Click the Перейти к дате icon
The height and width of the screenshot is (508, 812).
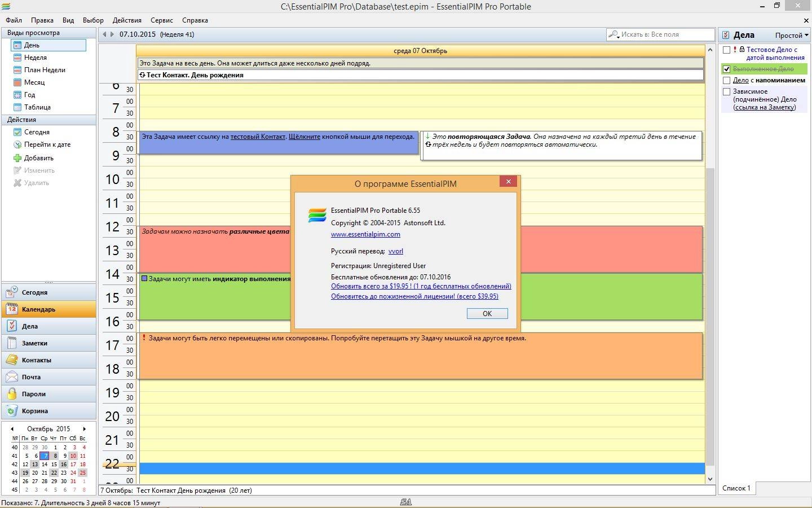(x=17, y=144)
